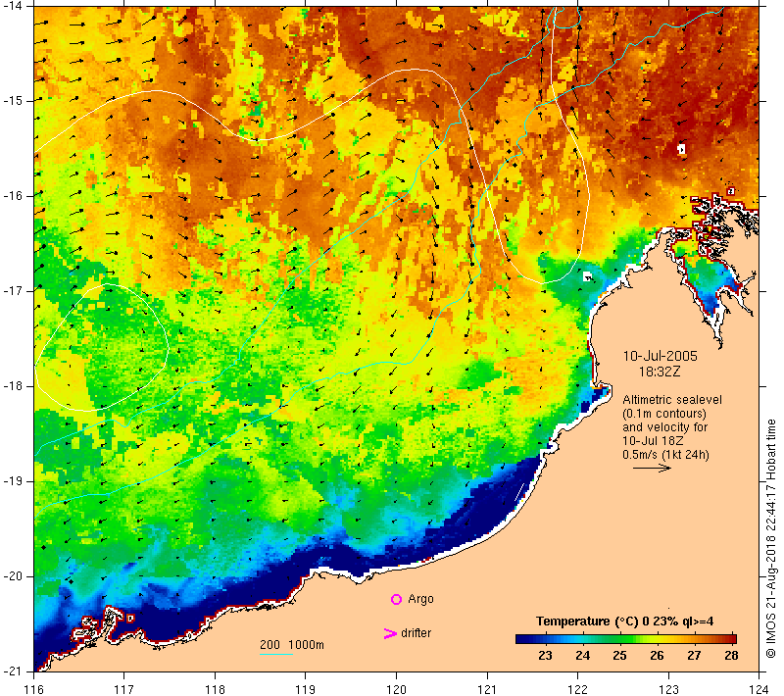Click the '10-Jul 18Z' text
This screenshot has height=696, width=784.
653,440
